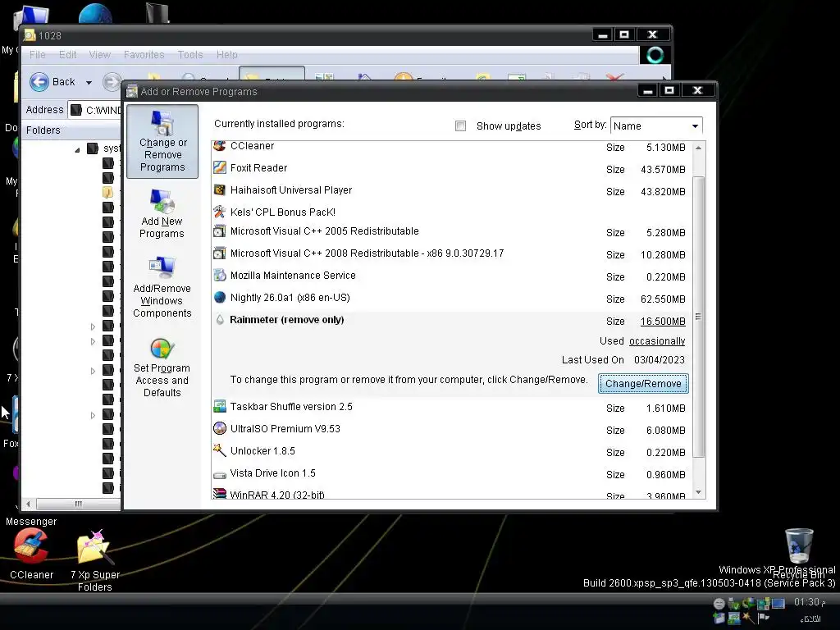
Task: Click the programs list vertical scrollbar thumb
Action: [698, 316]
